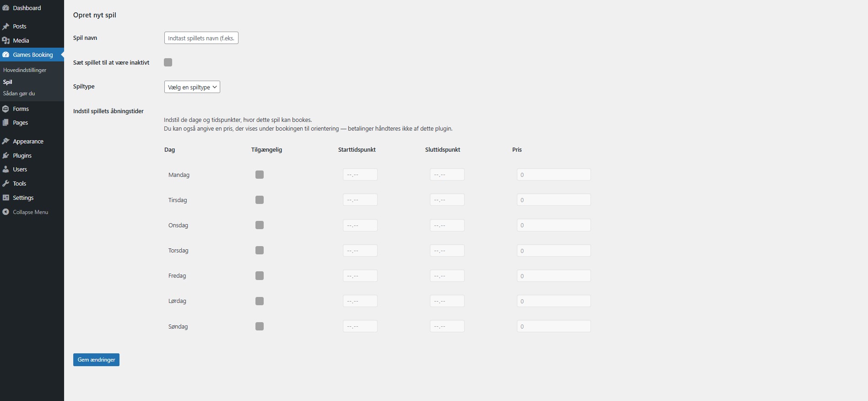Screen dimensions: 868x401
Task: Click the Appearance paintbrush icon
Action: (x=6, y=142)
